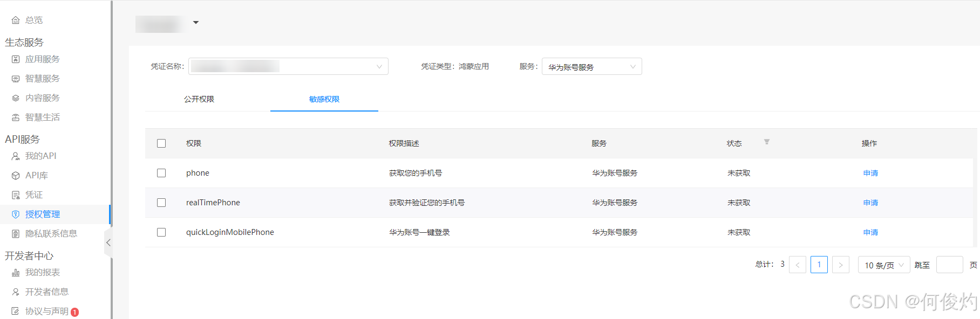Click 申请 for the phone permission

coord(870,173)
